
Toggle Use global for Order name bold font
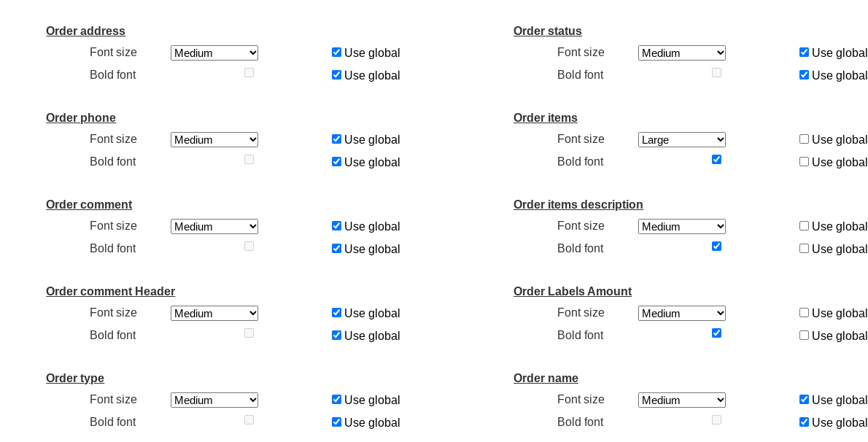coord(804,422)
